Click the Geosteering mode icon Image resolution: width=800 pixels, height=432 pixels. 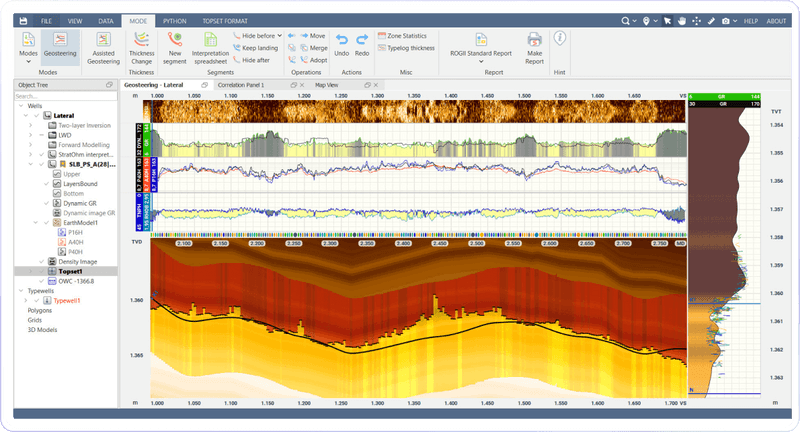(61, 42)
